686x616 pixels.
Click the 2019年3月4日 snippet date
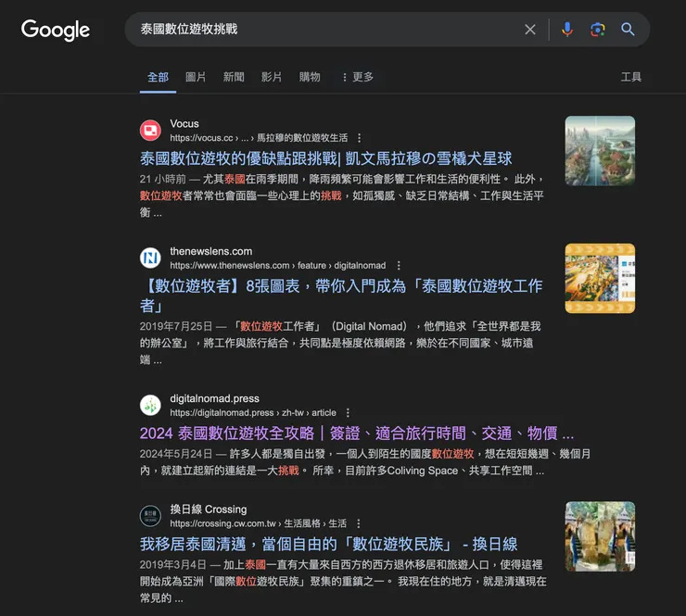[172, 565]
